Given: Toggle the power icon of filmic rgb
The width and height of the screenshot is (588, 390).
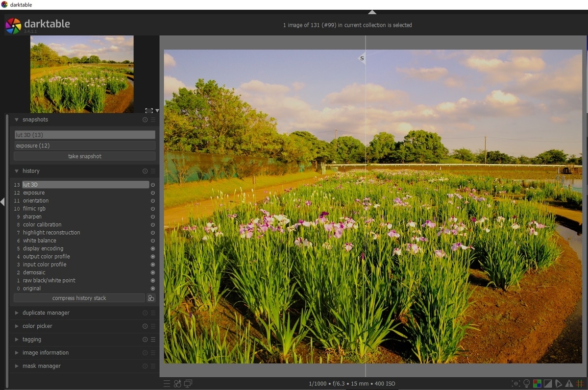Looking at the screenshot, I should (x=152, y=209).
